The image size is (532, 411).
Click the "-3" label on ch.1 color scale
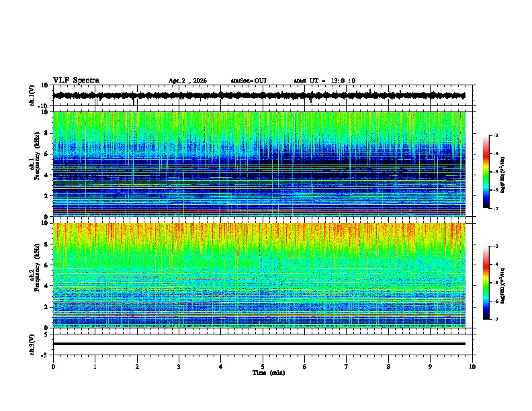pyautogui.click(x=495, y=135)
